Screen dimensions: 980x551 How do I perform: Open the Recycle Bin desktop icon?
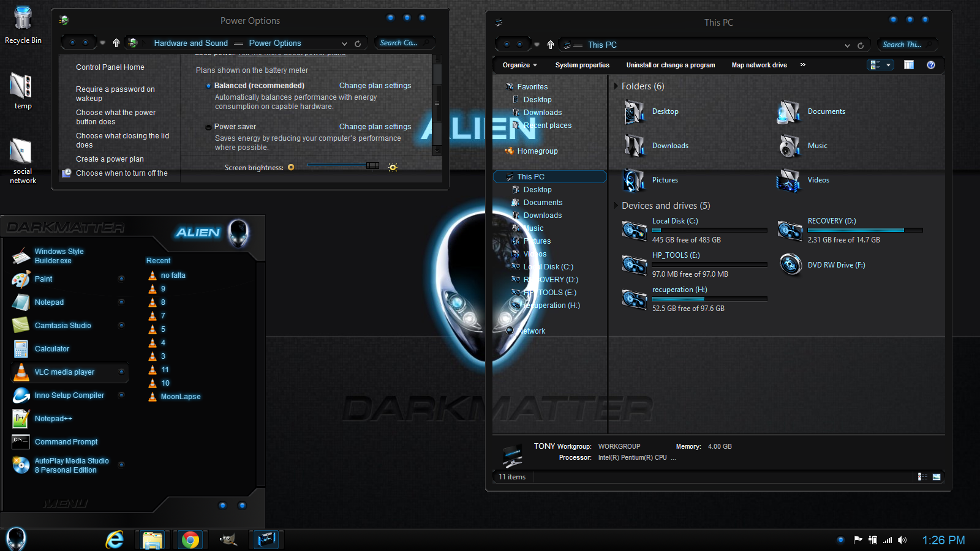coord(23,24)
